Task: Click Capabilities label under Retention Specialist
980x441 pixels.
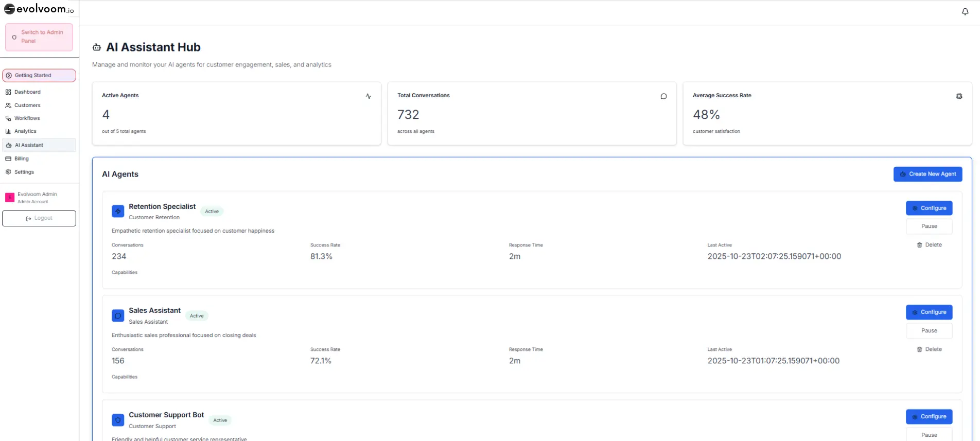Action: pos(125,272)
